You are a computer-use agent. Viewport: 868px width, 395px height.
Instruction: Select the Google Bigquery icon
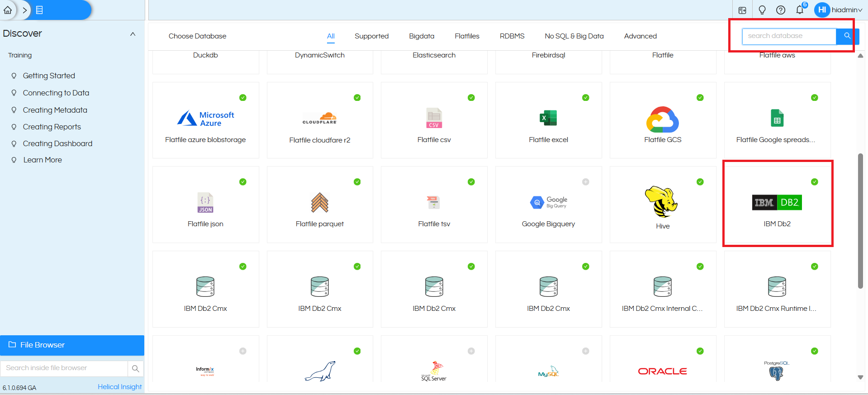tap(548, 202)
